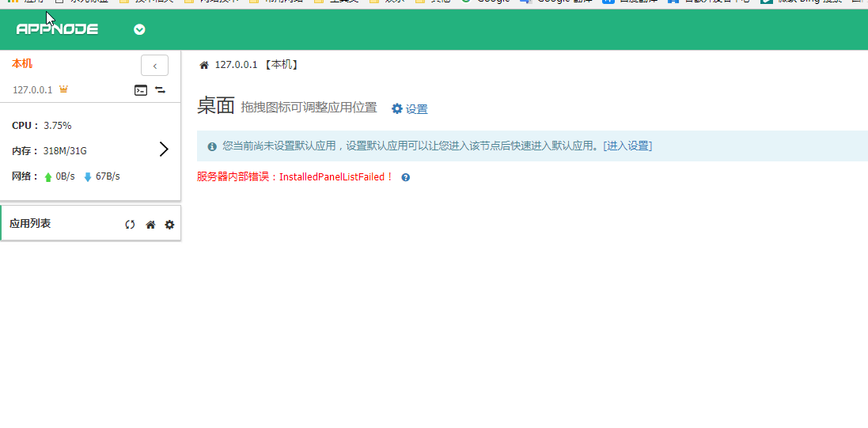Click the home icon in 应用列表 panel

(x=150, y=225)
